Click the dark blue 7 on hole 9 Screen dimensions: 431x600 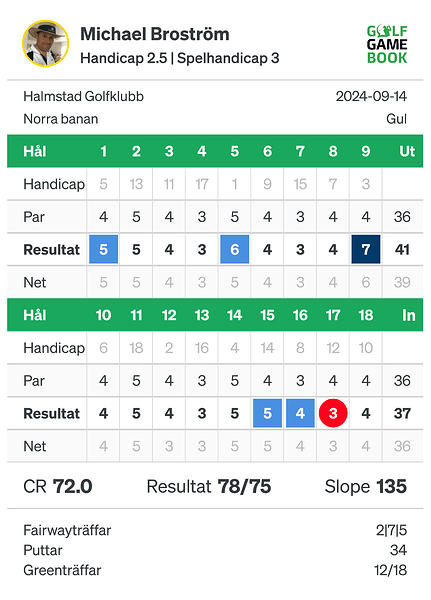click(x=366, y=249)
